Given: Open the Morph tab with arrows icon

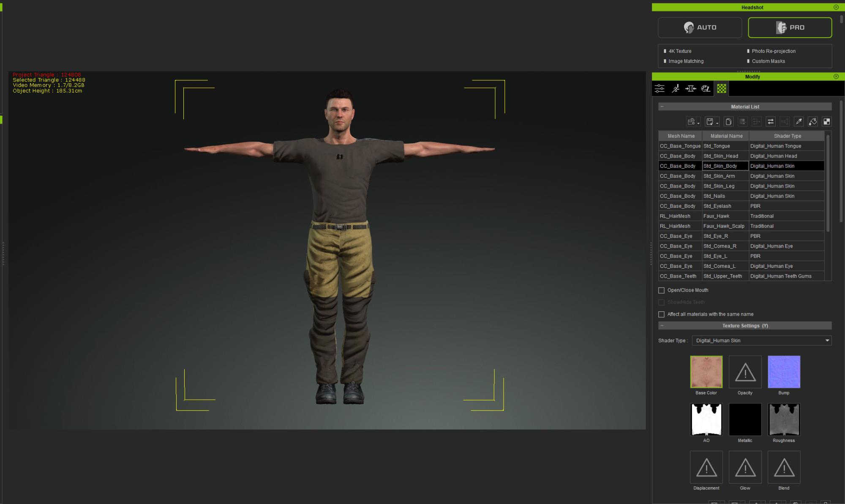Looking at the screenshot, I should click(x=691, y=88).
